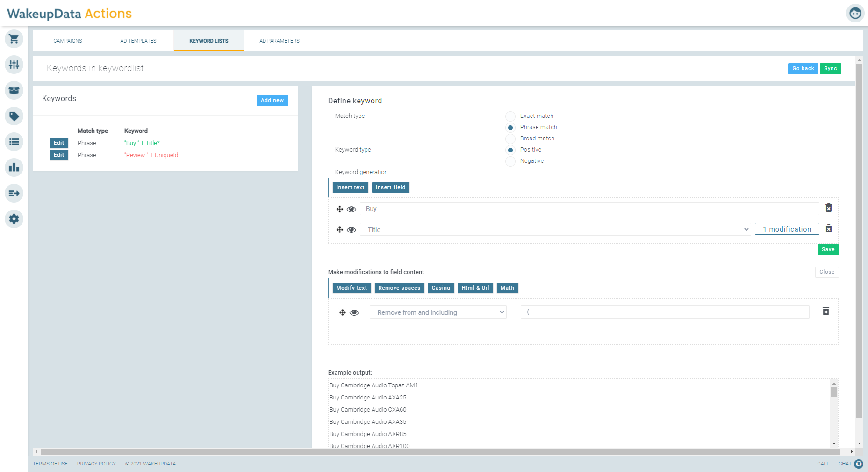Focus the Buy text input field
Image resolution: width=868 pixels, height=472 pixels.
589,209
